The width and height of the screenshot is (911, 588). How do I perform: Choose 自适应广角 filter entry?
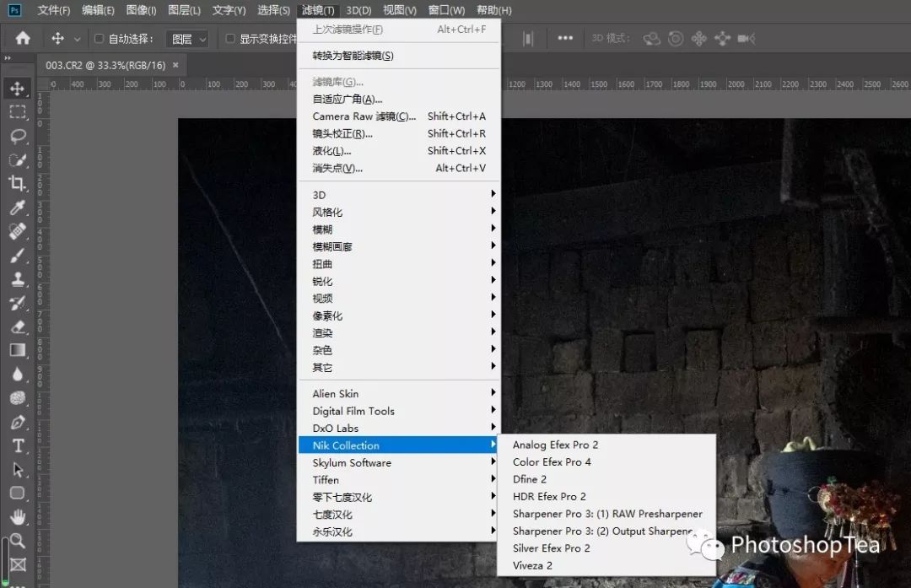pos(398,99)
